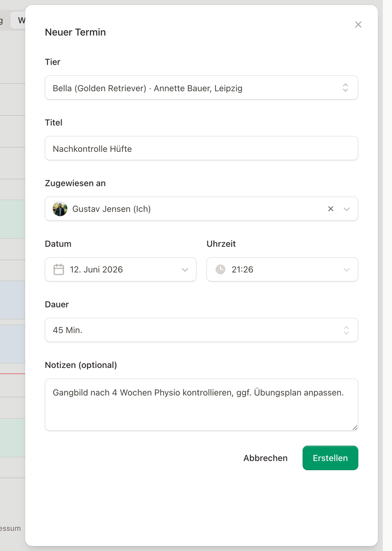Click the clock icon in Uhrzeit field
This screenshot has width=392, height=551.
tap(221, 269)
